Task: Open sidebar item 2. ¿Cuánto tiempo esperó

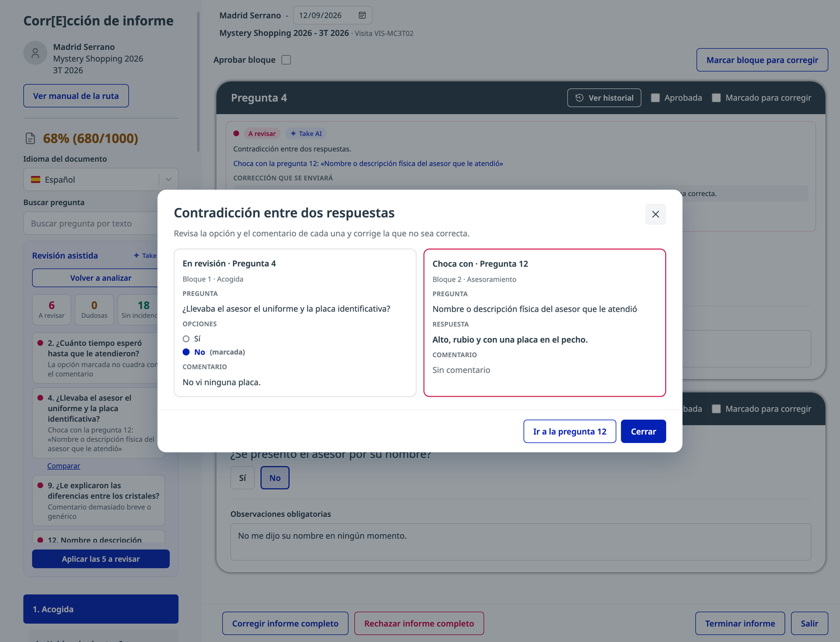Action: [x=95, y=358]
